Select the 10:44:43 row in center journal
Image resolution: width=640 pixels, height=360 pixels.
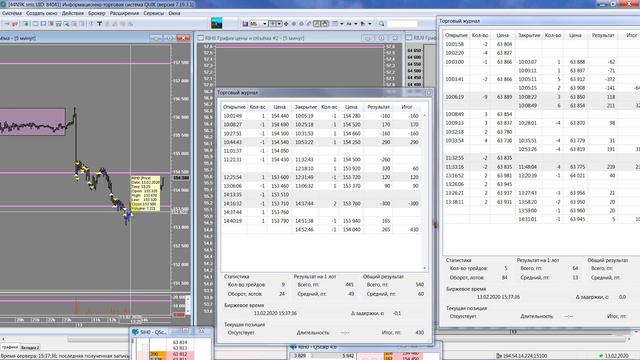coord(321,142)
